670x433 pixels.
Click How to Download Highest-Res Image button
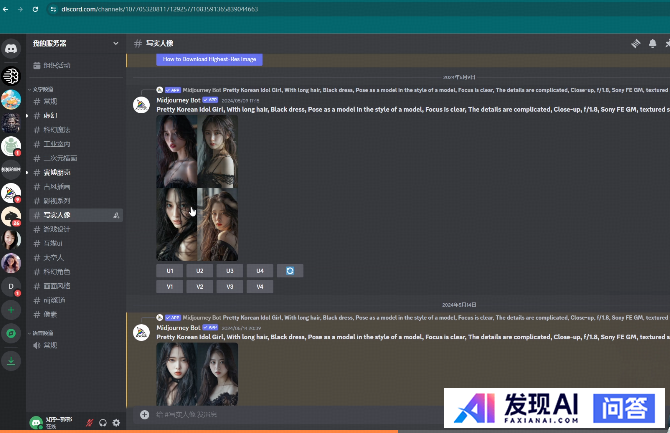coord(209,59)
